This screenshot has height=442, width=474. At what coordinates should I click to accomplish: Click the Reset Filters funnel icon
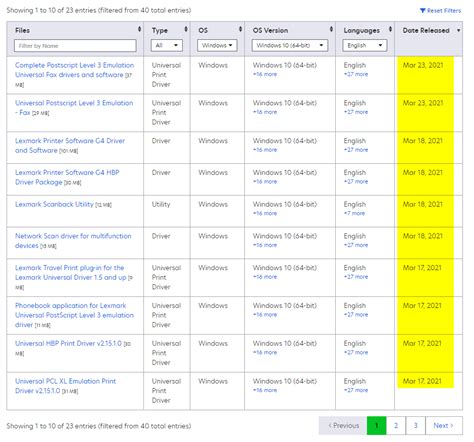422,11
